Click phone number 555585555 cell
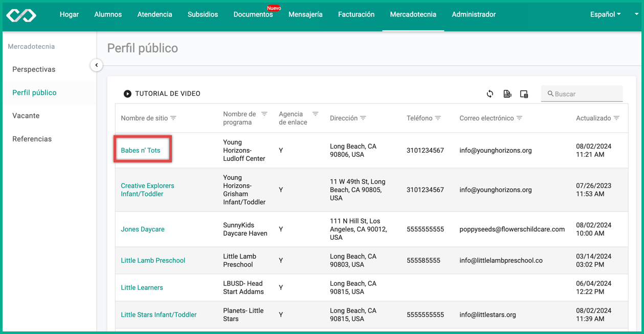Image resolution: width=644 pixels, height=334 pixels. [x=424, y=260]
